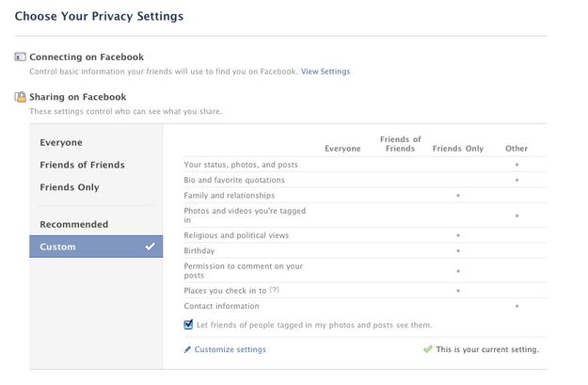Click Friends Only dot for Religious and political views
588x385 pixels.
(458, 235)
